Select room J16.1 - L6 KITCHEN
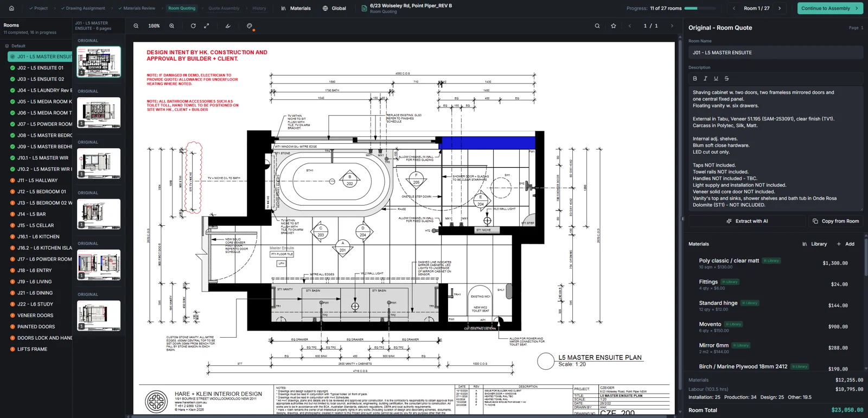 click(40, 237)
